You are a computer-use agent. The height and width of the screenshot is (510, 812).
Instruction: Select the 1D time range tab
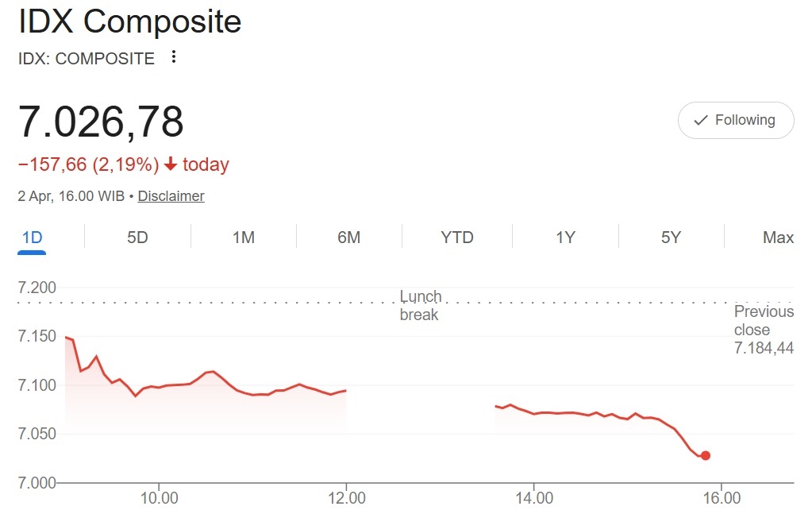click(32, 237)
